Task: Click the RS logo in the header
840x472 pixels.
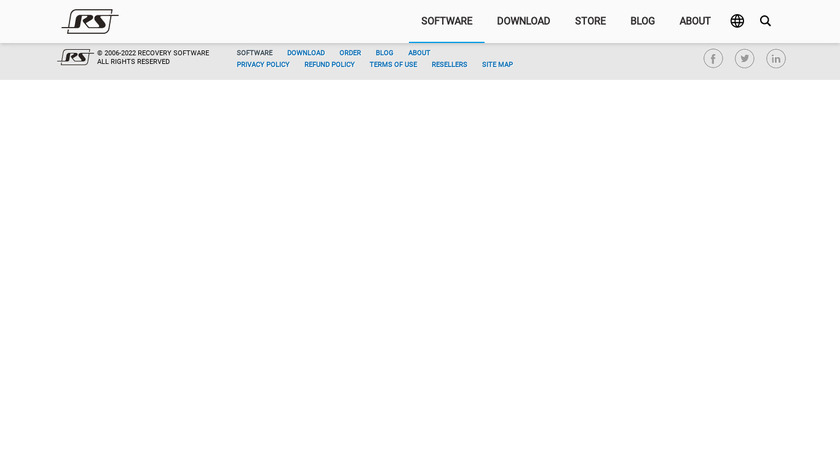Action: [x=90, y=21]
